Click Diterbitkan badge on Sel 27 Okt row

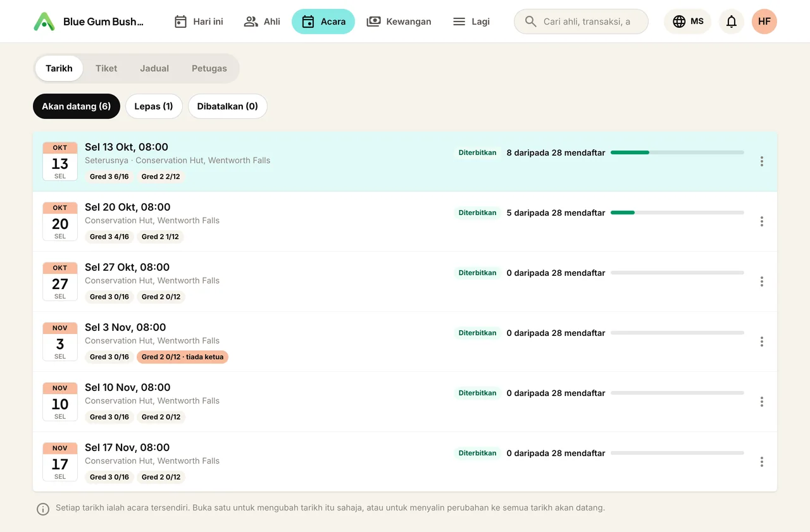tap(478, 273)
